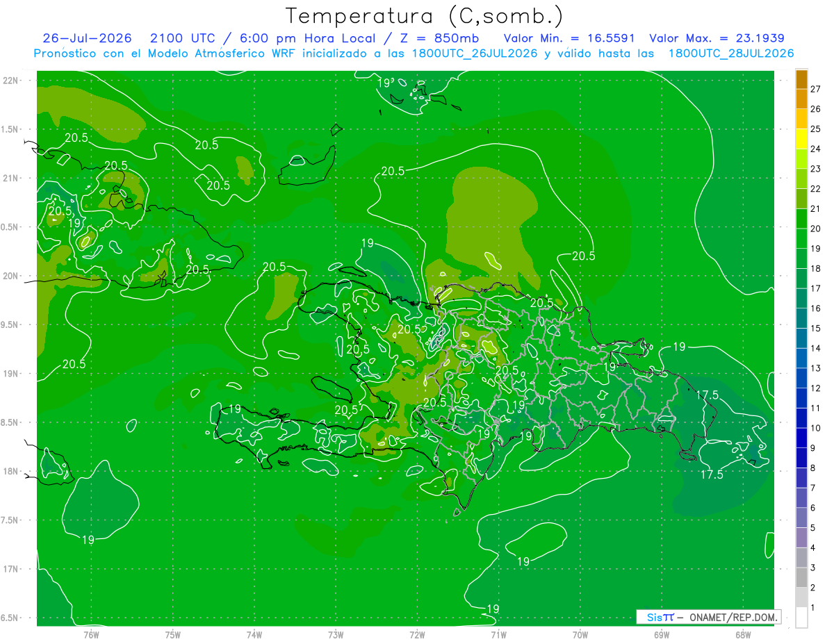Select the valid-until stamp "1800UTC_28JUL2026"
The image size is (834, 644).
tap(731, 53)
